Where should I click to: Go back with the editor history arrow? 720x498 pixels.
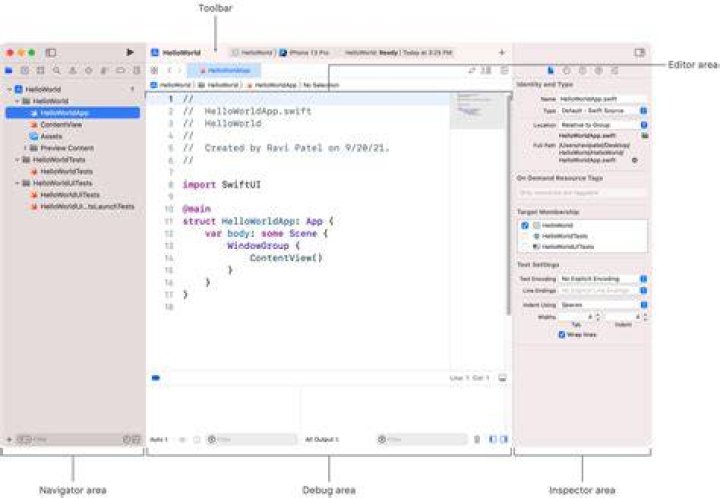(x=169, y=70)
